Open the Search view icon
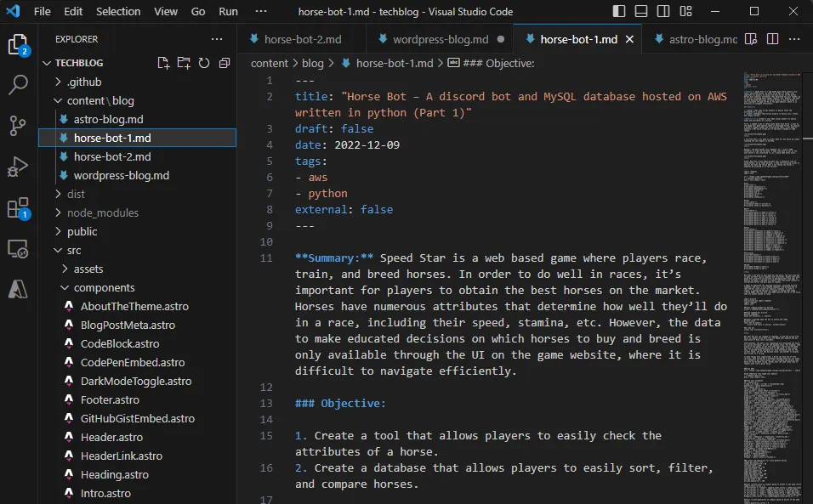This screenshot has height=504, width=813. click(18, 84)
